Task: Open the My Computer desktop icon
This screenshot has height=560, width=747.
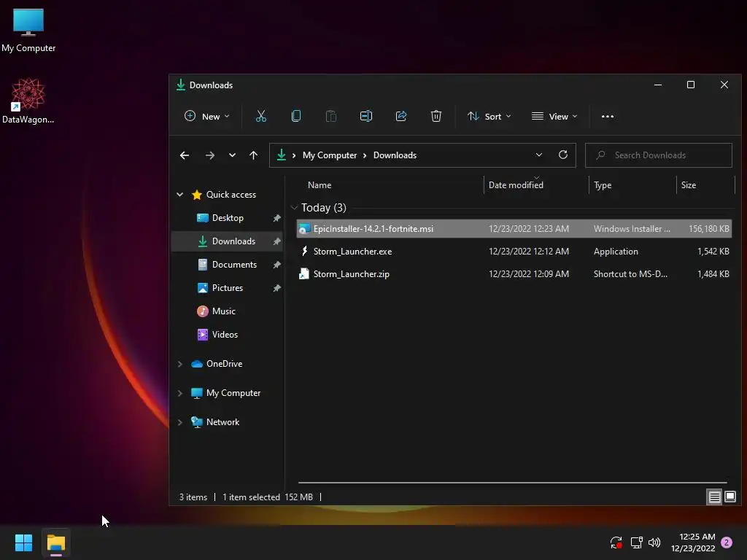Action: (28, 30)
